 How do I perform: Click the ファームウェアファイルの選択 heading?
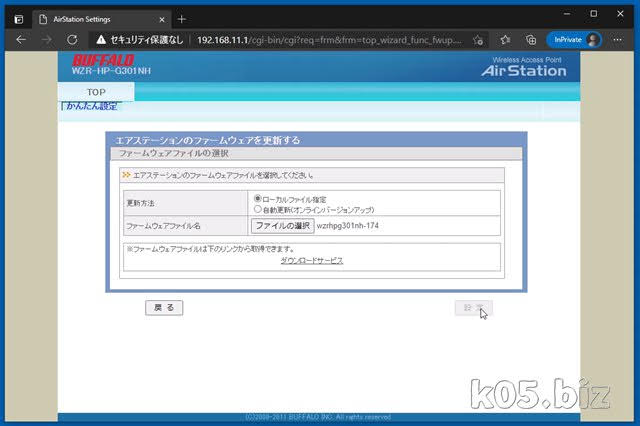[173, 153]
